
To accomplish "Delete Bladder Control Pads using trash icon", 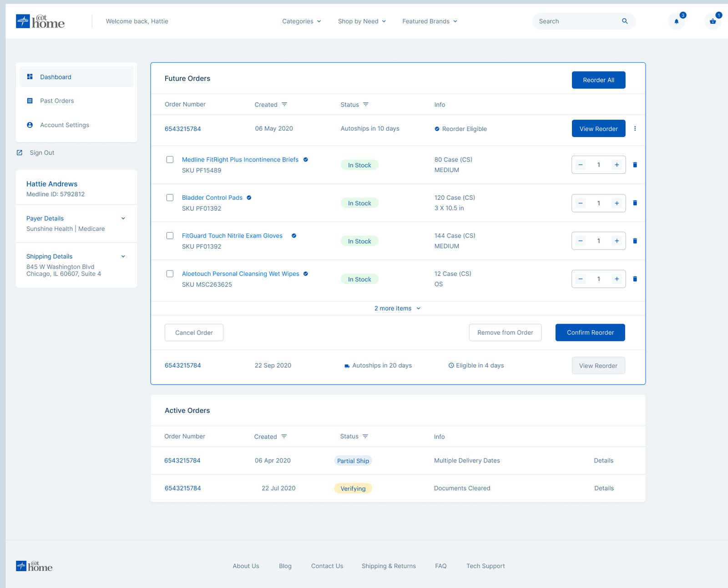I will [635, 203].
